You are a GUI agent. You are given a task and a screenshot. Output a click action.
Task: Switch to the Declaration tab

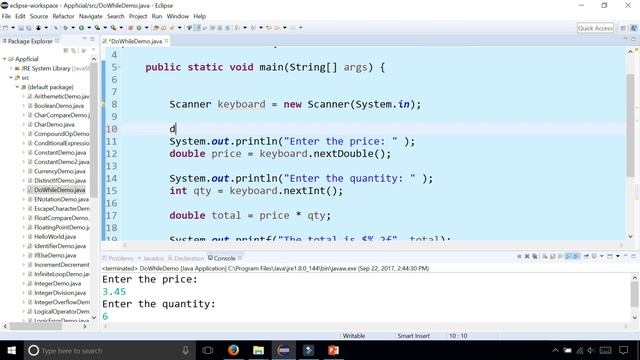(x=186, y=258)
